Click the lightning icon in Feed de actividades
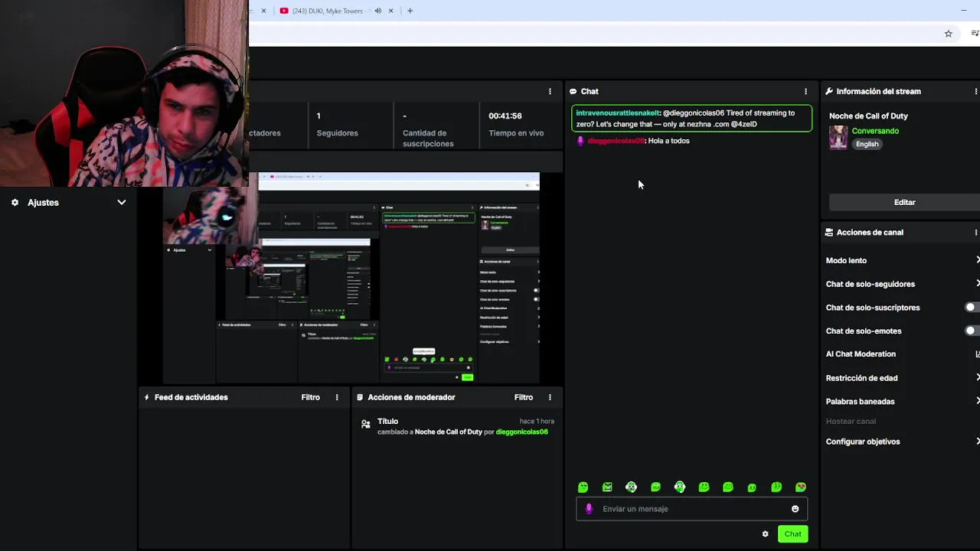Image resolution: width=980 pixels, height=551 pixels. coord(146,397)
